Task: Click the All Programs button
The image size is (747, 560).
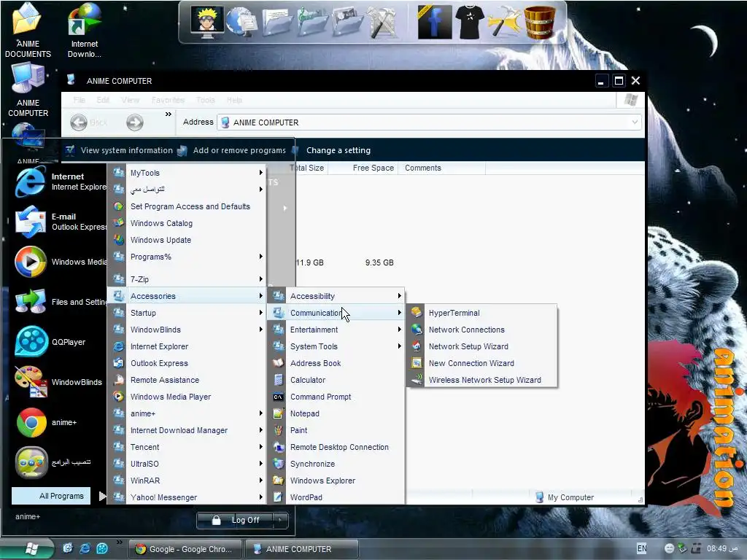Action: pos(51,496)
